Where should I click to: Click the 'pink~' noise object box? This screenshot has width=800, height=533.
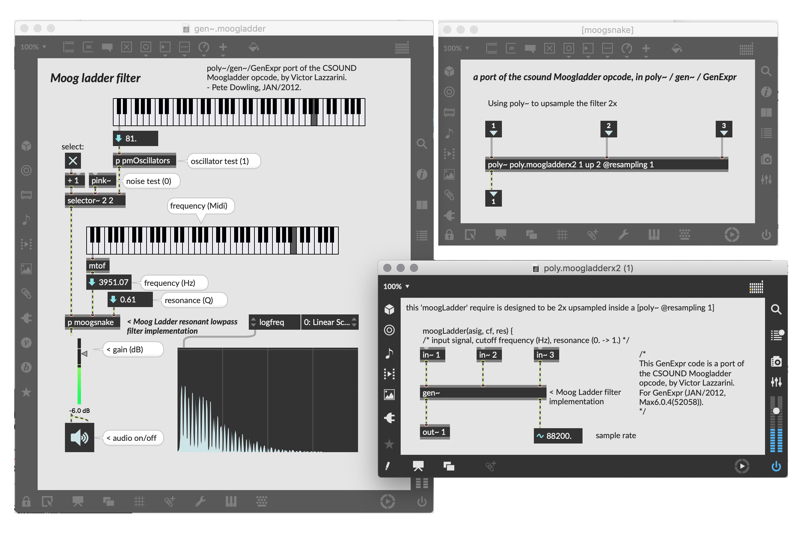(x=102, y=181)
